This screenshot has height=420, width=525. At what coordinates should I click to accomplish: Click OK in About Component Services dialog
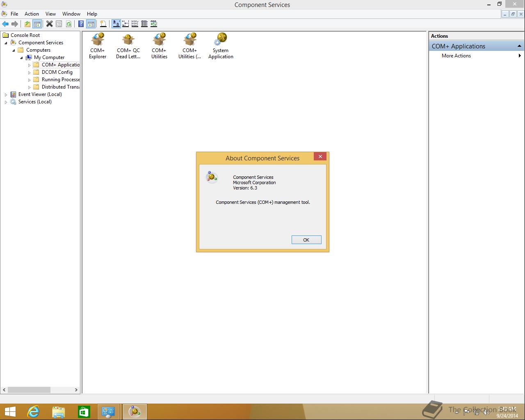tap(306, 240)
